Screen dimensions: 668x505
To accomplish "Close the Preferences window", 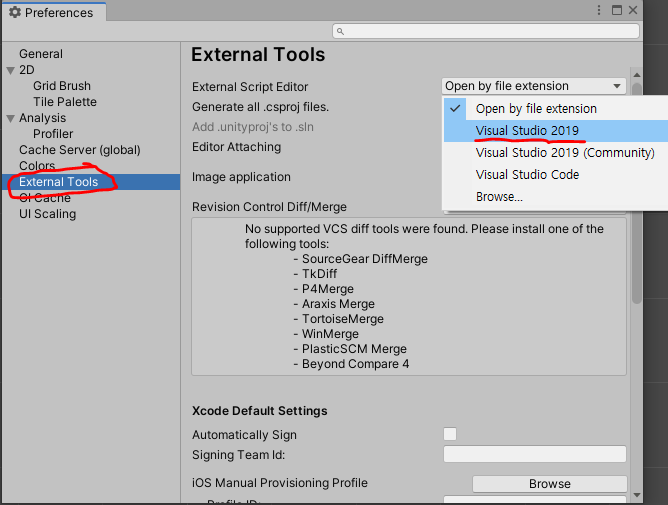I will [x=633, y=10].
